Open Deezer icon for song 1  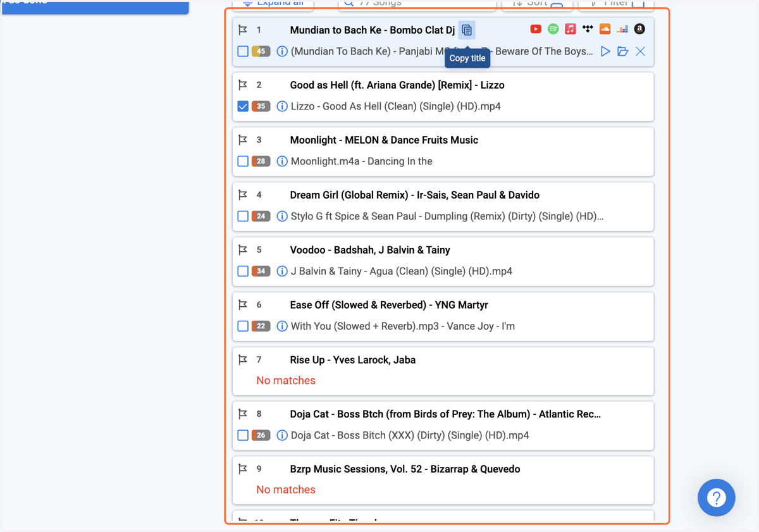(622, 29)
